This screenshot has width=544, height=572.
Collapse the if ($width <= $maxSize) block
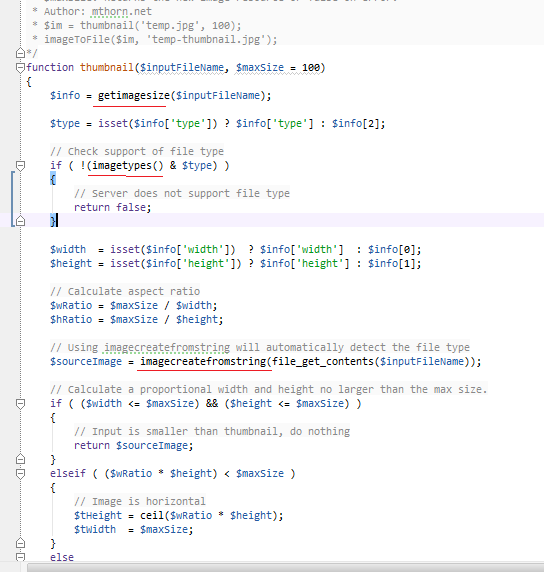pyautogui.click(x=20, y=404)
